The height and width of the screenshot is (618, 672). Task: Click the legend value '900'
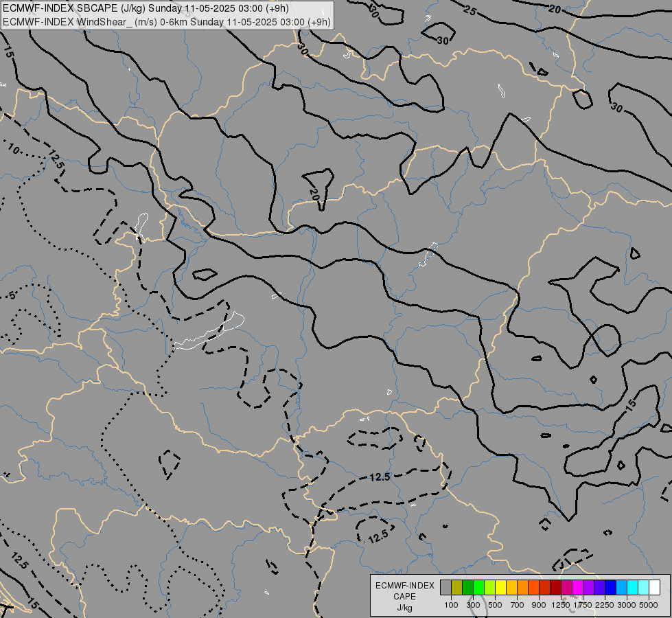point(539,605)
